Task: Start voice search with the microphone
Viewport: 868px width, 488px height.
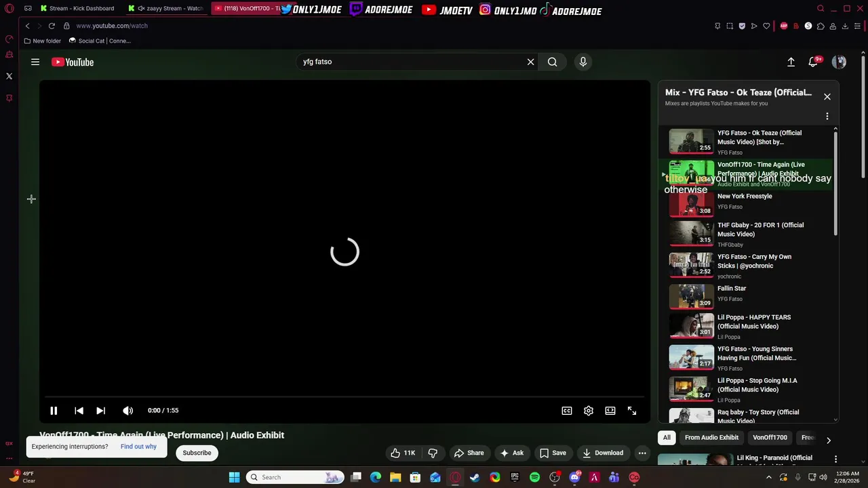Action: click(583, 62)
